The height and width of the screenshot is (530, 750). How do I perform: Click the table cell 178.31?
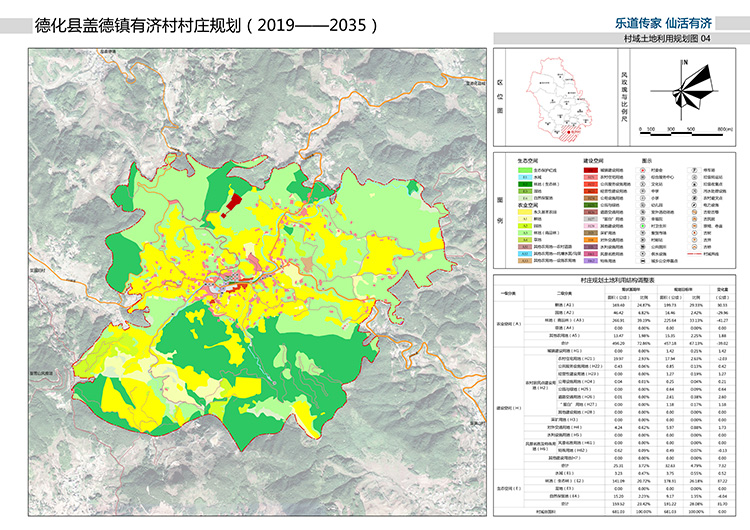coord(670,481)
